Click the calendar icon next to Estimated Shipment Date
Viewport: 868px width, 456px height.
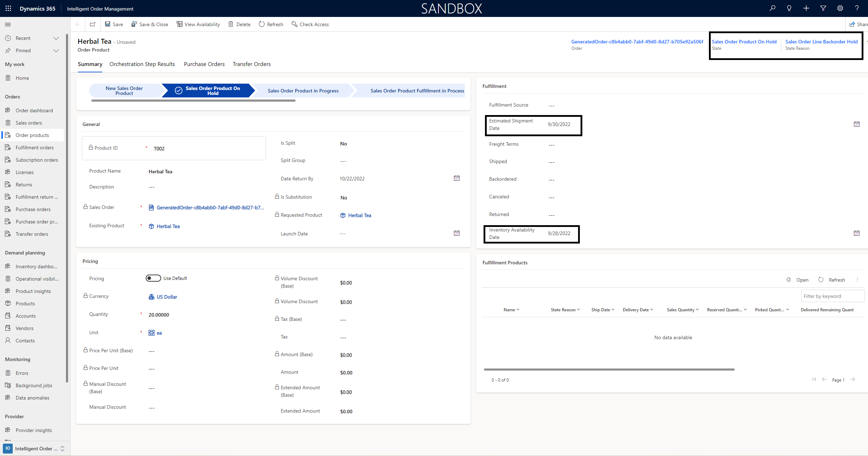855,124
